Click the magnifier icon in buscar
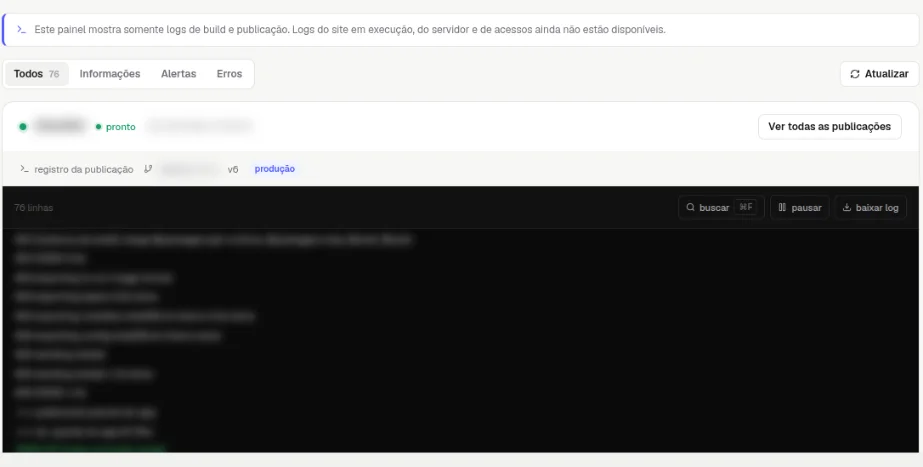923x467 pixels. [690, 207]
